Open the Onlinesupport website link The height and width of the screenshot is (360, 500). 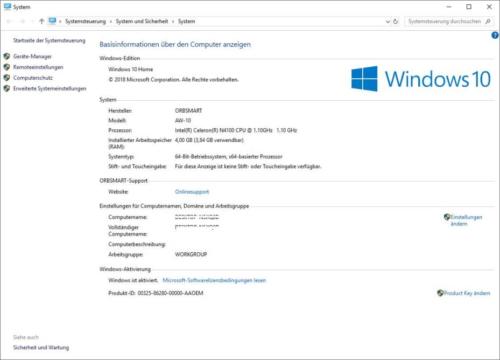(x=192, y=192)
